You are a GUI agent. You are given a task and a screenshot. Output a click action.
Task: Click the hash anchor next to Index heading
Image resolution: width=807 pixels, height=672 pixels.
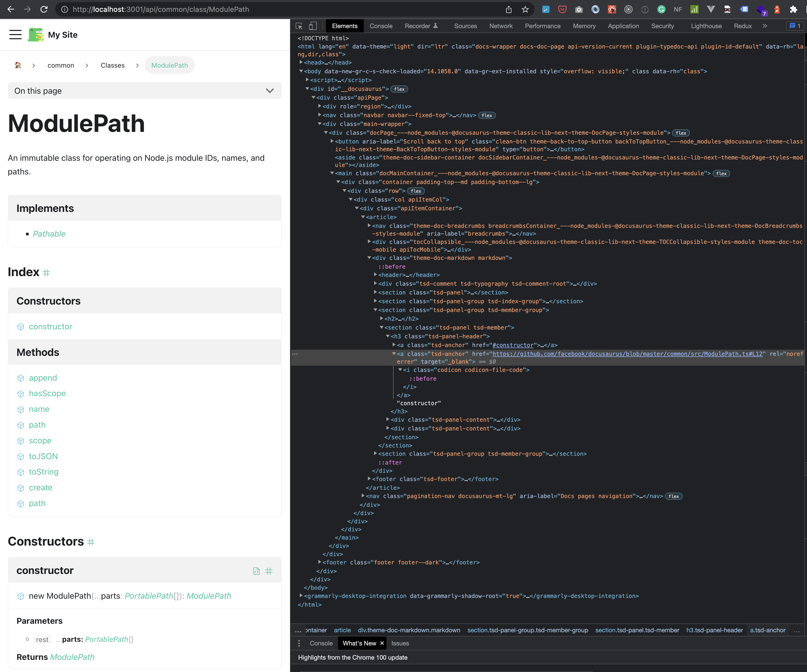click(46, 273)
